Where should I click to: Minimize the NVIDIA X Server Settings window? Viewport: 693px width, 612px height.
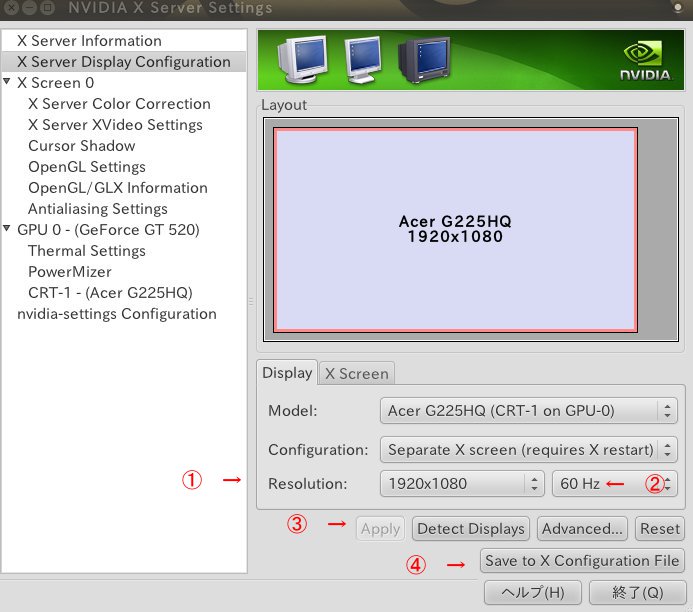point(30,8)
